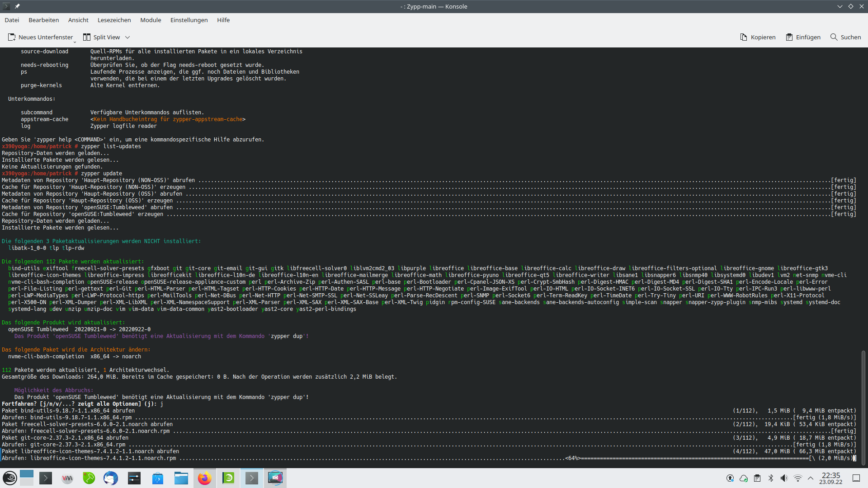The width and height of the screenshot is (868, 488).
Task: Switch to the openSUSE book help window in the taskbar
Action: 228,478
